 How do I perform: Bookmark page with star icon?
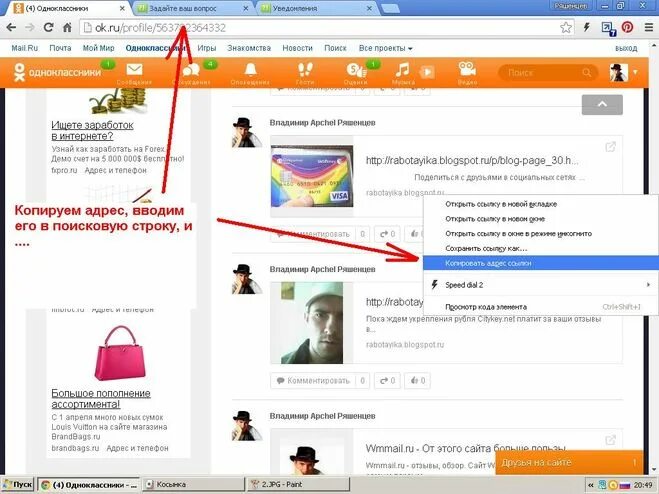pos(566,28)
